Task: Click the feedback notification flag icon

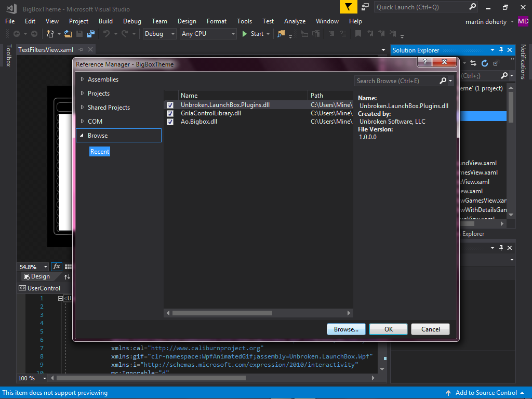Action: click(349, 7)
